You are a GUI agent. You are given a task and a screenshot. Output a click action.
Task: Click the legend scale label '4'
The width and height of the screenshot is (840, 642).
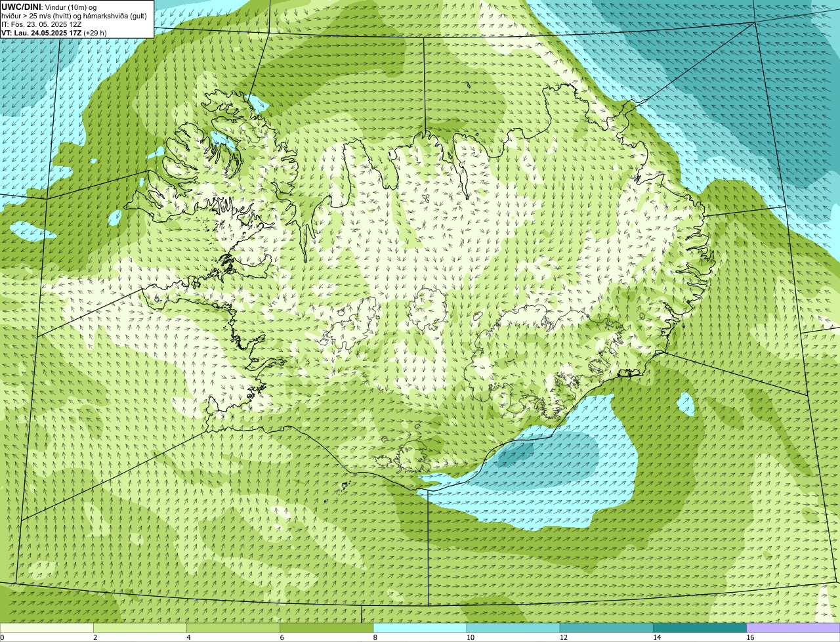click(188, 637)
